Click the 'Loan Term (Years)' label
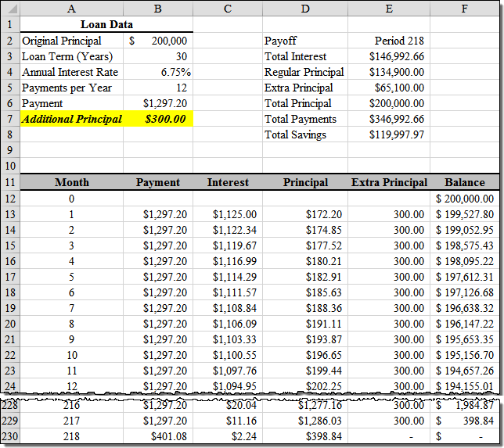 [72, 56]
